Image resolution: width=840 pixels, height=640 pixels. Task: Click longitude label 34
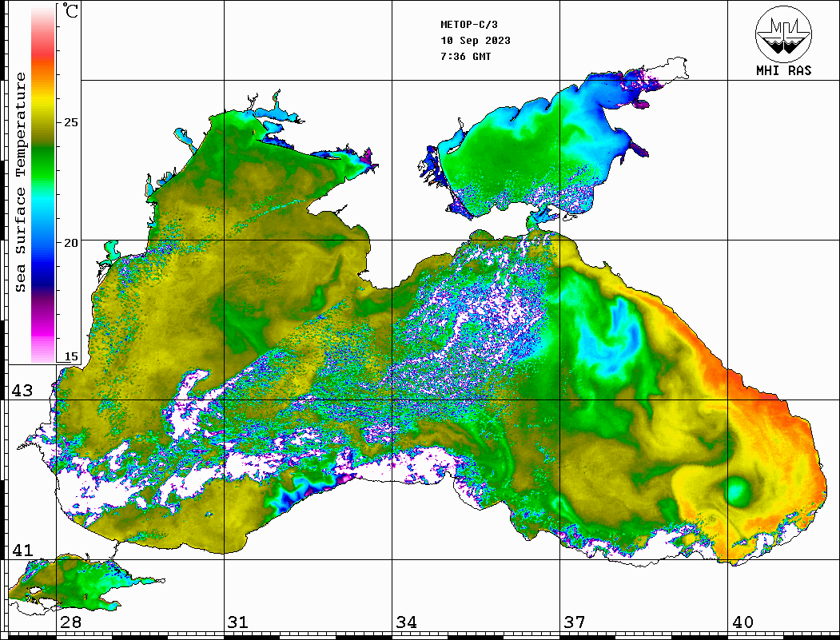tap(406, 622)
